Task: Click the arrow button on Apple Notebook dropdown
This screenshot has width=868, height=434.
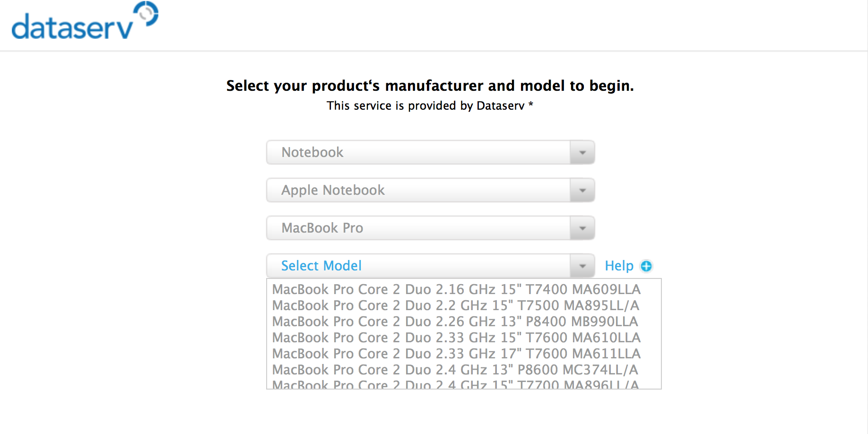Action: click(582, 190)
